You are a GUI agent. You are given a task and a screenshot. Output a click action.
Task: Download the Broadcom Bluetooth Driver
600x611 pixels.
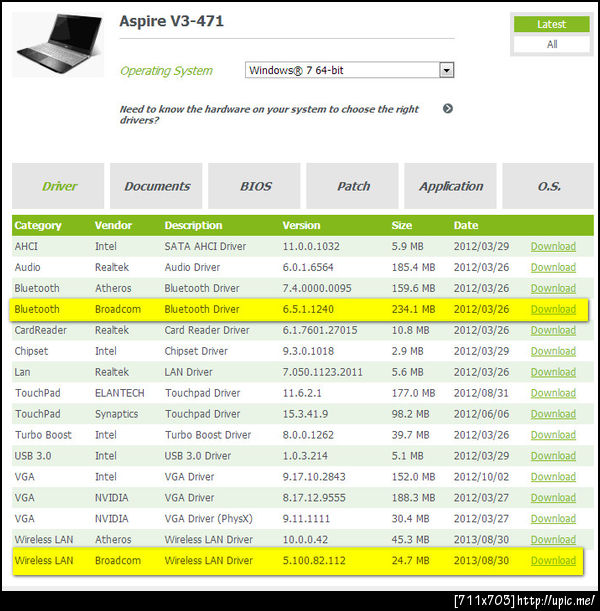[553, 309]
